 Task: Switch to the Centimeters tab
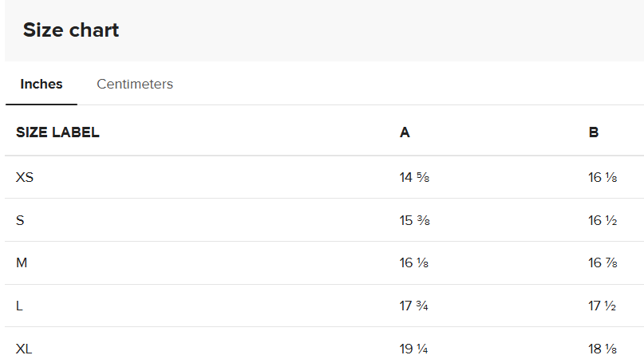click(135, 84)
